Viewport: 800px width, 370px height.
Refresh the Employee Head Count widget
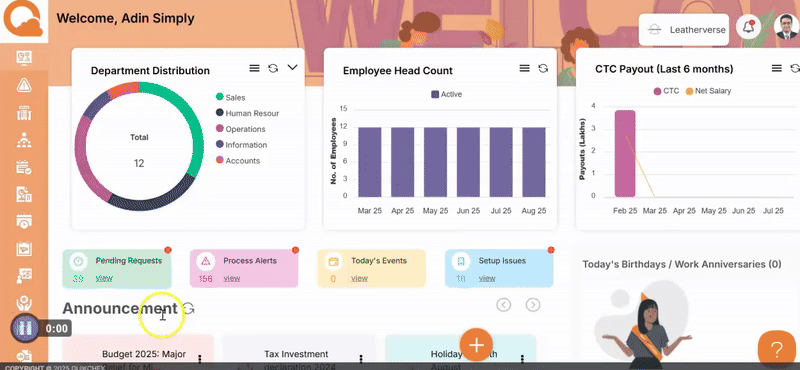[543, 68]
